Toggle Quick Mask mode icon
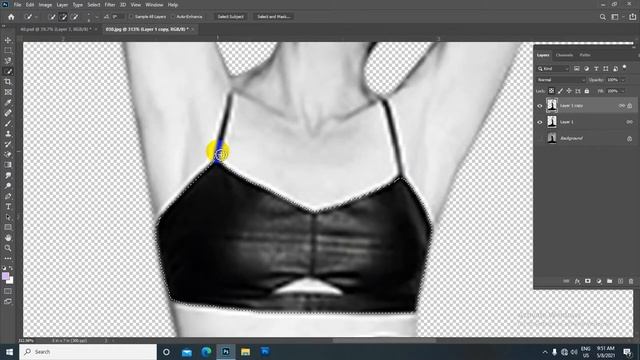The width and height of the screenshot is (640, 360). click(8, 291)
